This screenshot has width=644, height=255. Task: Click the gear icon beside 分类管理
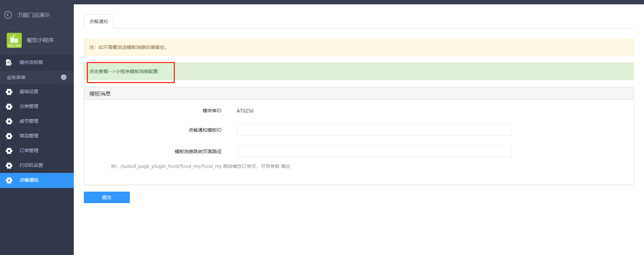click(x=9, y=107)
